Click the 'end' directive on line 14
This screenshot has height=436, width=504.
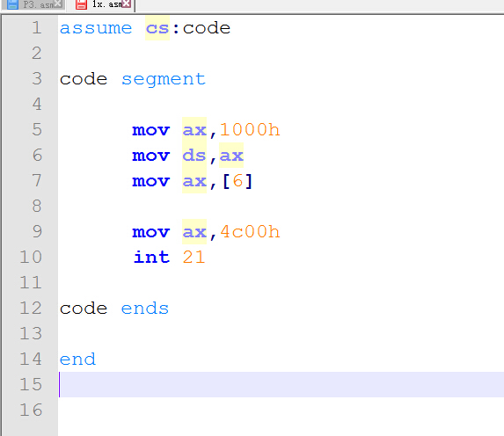coord(77,360)
